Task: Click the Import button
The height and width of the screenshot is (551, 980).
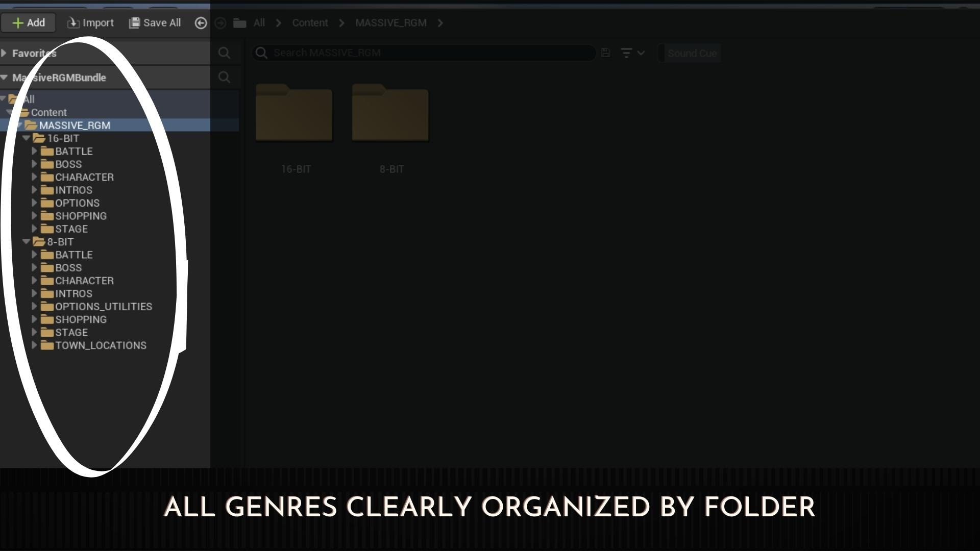Action: coord(91,23)
